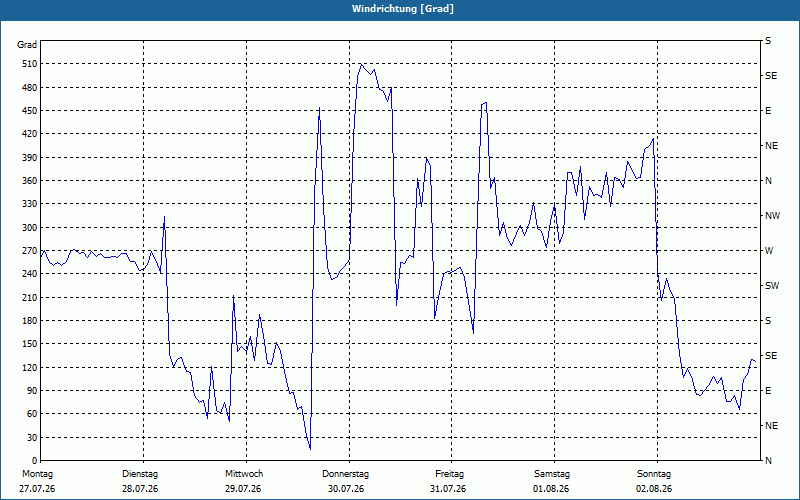The image size is (800, 500).
Task: Select the date '31.07.26'
Action: pos(448,489)
